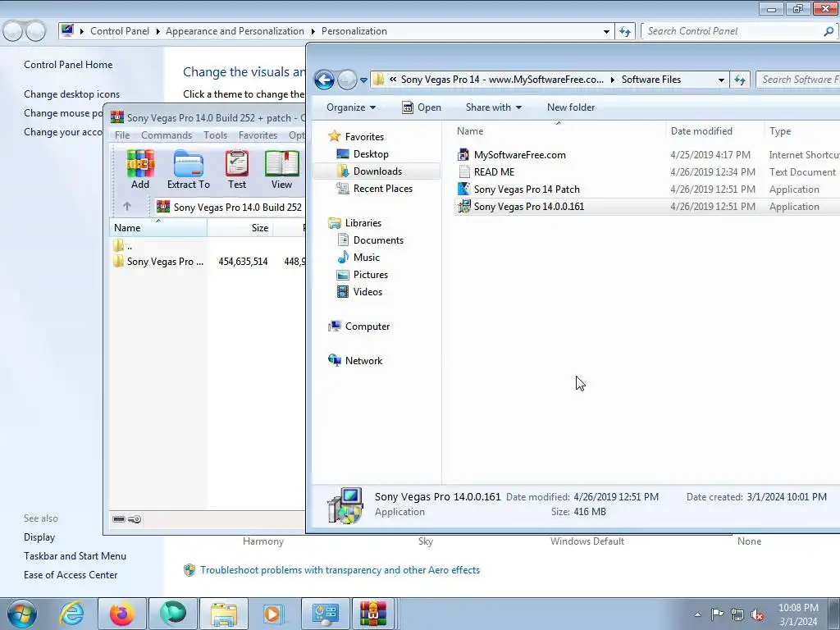The image size is (840, 630).
Task: Click the muted volume tray icon
Action: [757, 615]
